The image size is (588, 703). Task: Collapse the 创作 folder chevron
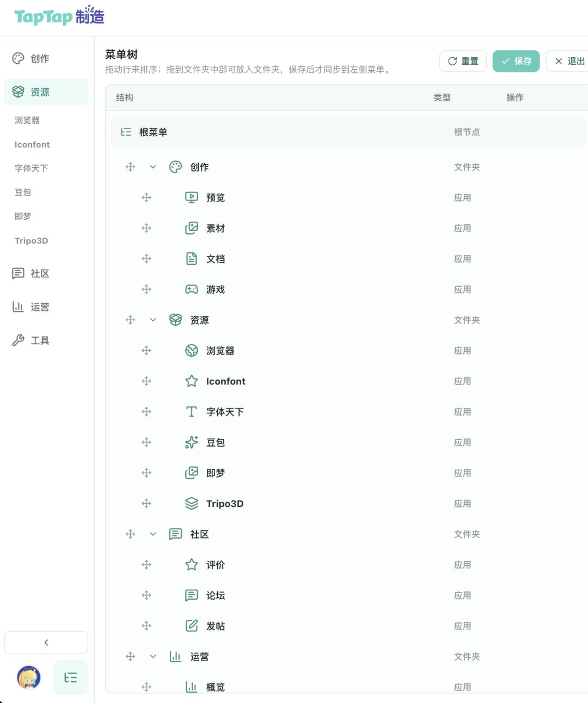click(x=153, y=167)
